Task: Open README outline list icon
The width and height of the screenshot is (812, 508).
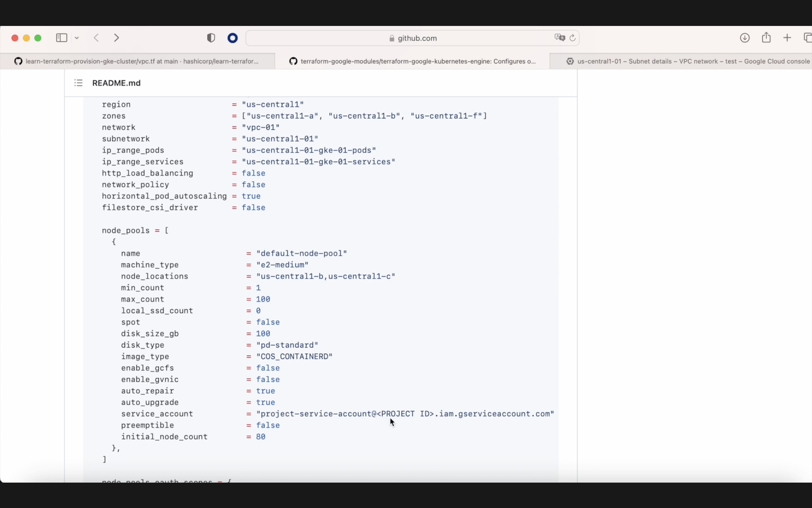Action: [78, 83]
